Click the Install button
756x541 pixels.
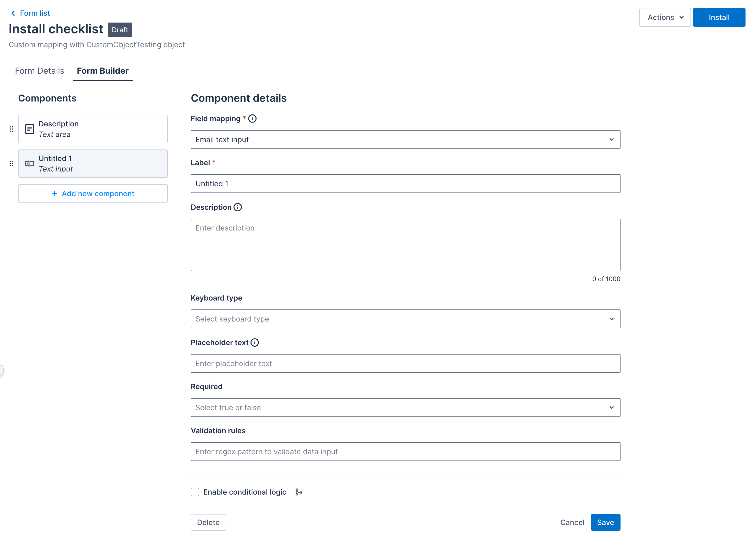(x=719, y=17)
